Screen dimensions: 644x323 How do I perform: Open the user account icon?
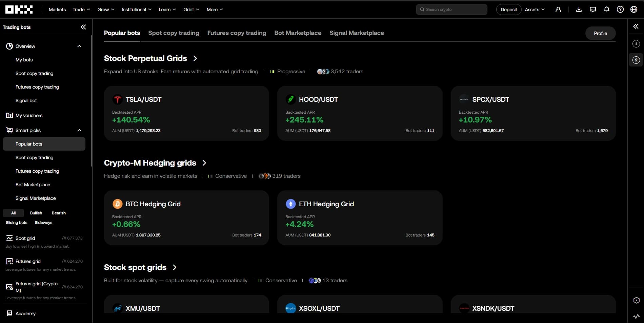[558, 9]
